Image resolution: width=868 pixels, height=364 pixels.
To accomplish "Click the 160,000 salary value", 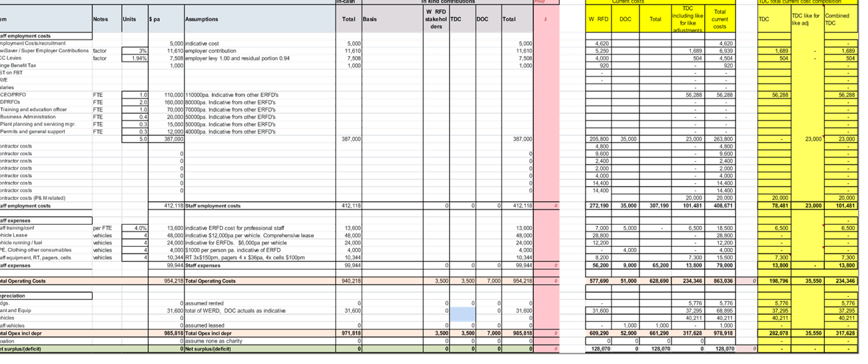I will click(x=165, y=103).
